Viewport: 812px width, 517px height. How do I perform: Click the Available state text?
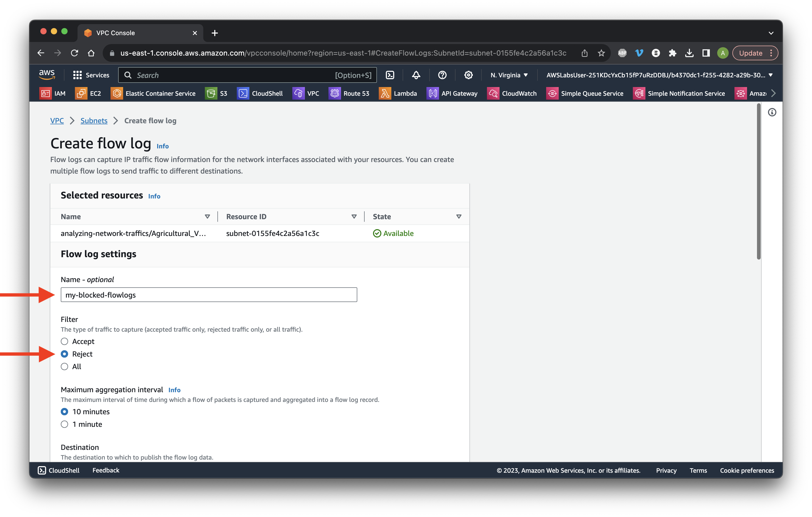point(398,234)
